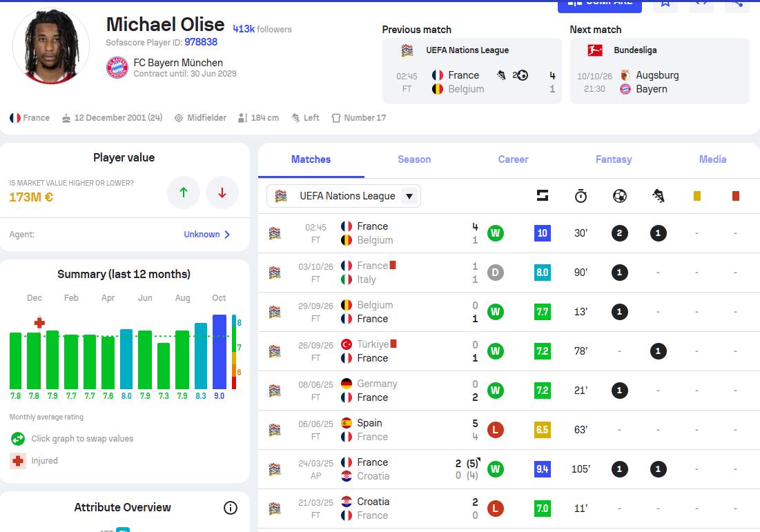Click the yellow card column icon
This screenshot has height=532, width=760.
pos(697,196)
